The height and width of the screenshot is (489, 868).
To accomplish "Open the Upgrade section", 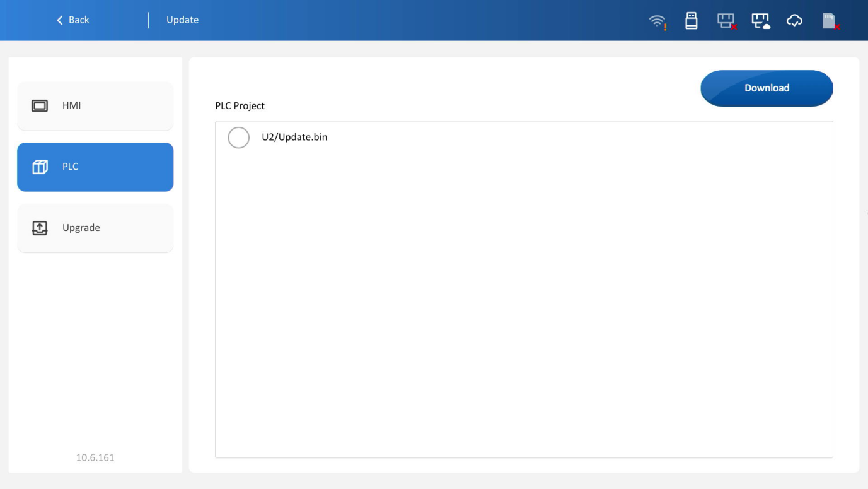I will click(95, 228).
